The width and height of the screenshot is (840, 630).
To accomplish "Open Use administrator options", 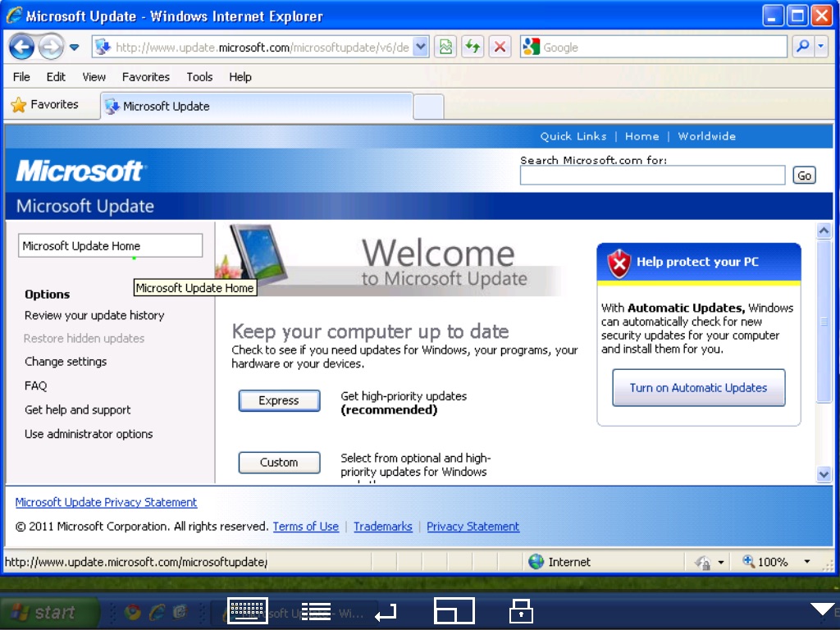I will (x=89, y=434).
